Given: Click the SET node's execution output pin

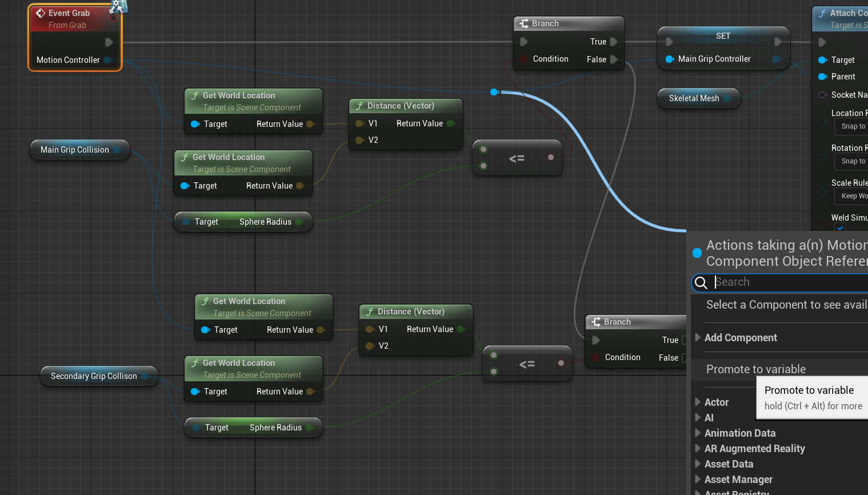Looking at the screenshot, I should [x=778, y=42].
